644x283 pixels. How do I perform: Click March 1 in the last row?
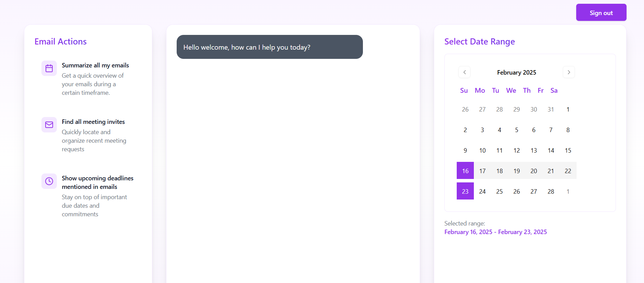point(568,192)
